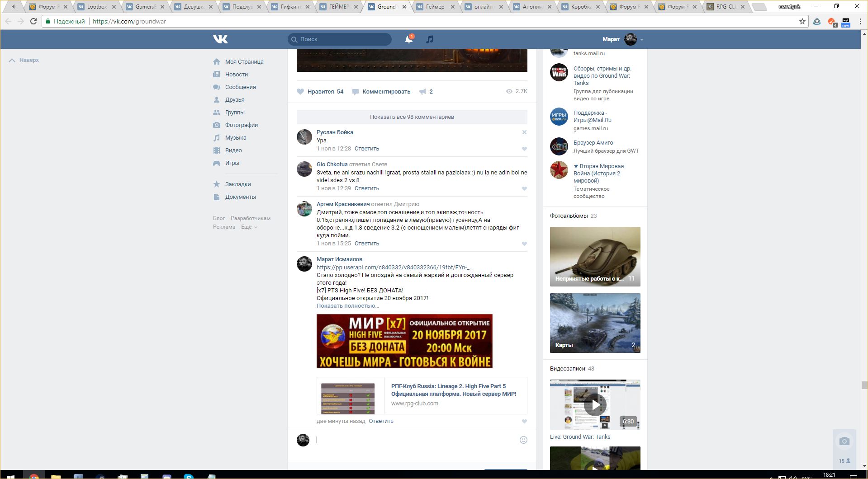This screenshot has width=868, height=479.
Task: Reply to Gio Chkotua's comment
Action: [x=366, y=188]
